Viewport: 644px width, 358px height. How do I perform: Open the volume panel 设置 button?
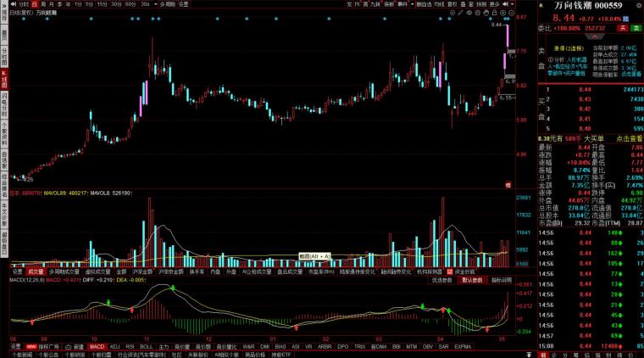[x=17, y=271]
